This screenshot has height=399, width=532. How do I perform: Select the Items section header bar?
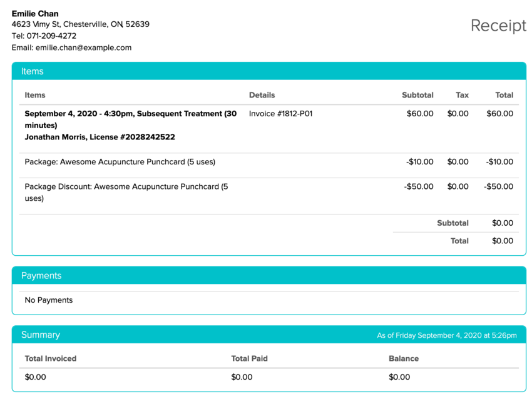coord(269,71)
